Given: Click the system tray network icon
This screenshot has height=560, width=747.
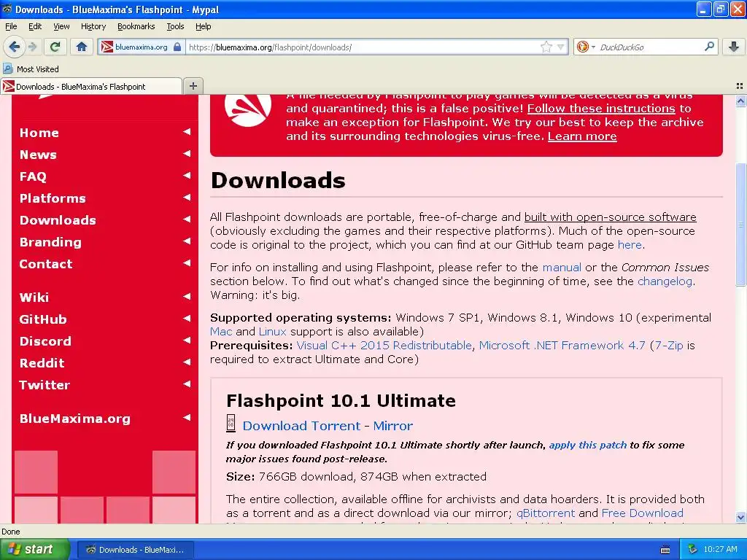Looking at the screenshot, I should 692,549.
